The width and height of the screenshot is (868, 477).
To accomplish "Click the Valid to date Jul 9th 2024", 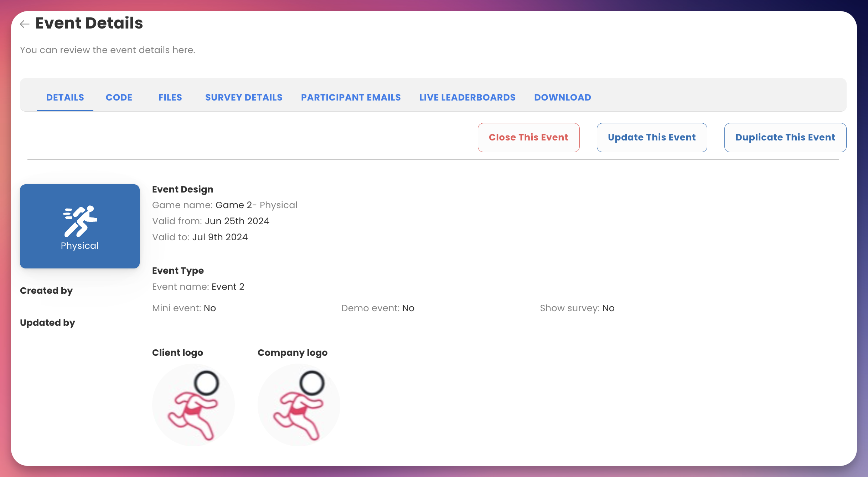I will (x=220, y=237).
